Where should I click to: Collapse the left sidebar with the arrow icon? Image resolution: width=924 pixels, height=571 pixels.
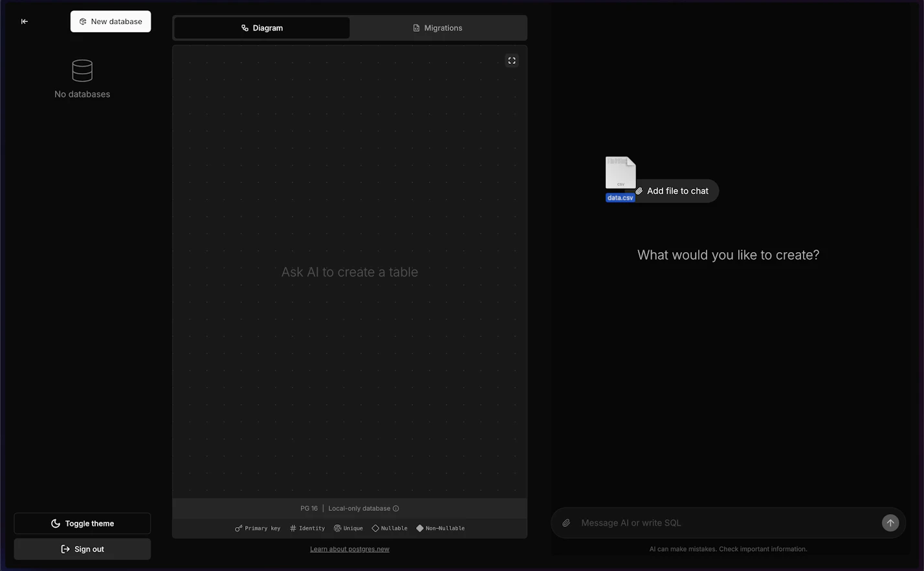(x=25, y=21)
